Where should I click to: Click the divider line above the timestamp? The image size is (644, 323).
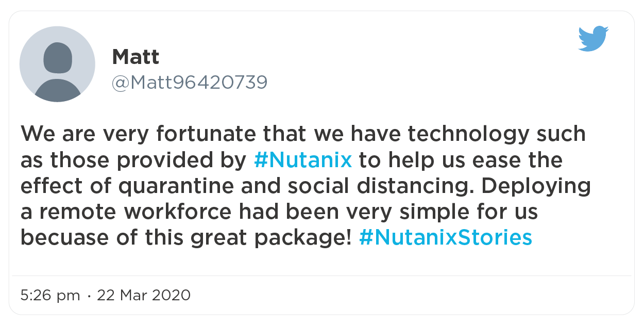pyautogui.click(x=321, y=276)
